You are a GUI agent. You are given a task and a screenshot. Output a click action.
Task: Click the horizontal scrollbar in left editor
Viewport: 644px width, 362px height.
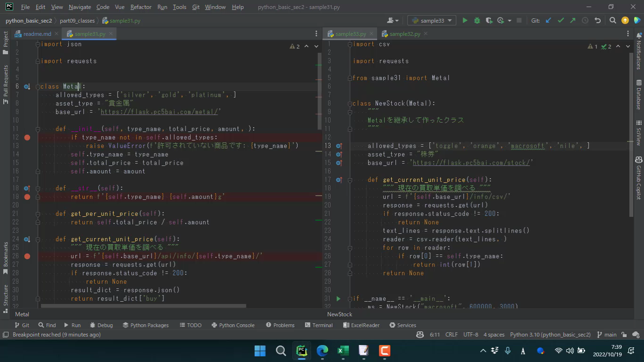point(143,306)
